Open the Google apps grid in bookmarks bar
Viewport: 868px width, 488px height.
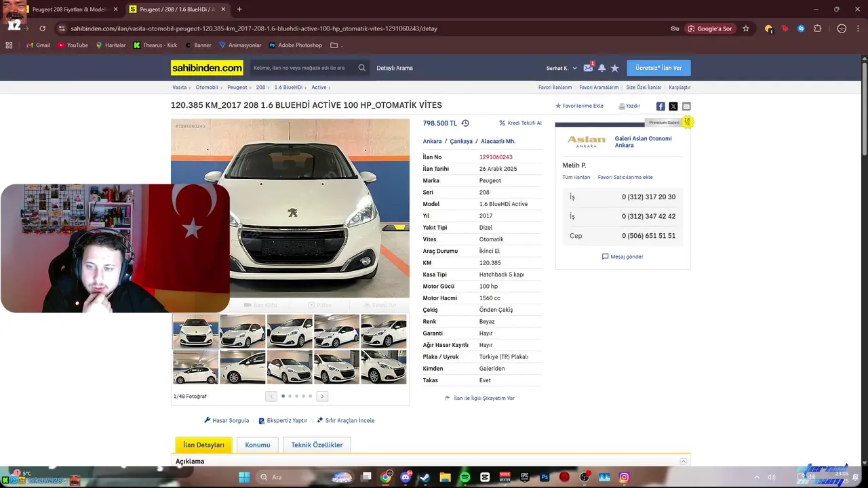(x=9, y=45)
